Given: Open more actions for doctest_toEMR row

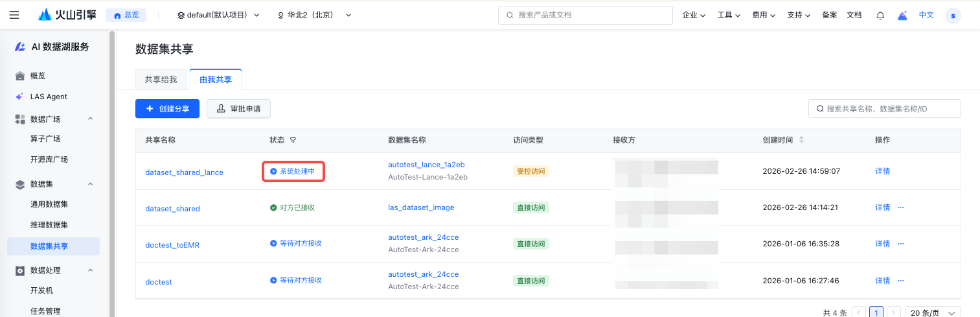Looking at the screenshot, I should click(x=900, y=244).
